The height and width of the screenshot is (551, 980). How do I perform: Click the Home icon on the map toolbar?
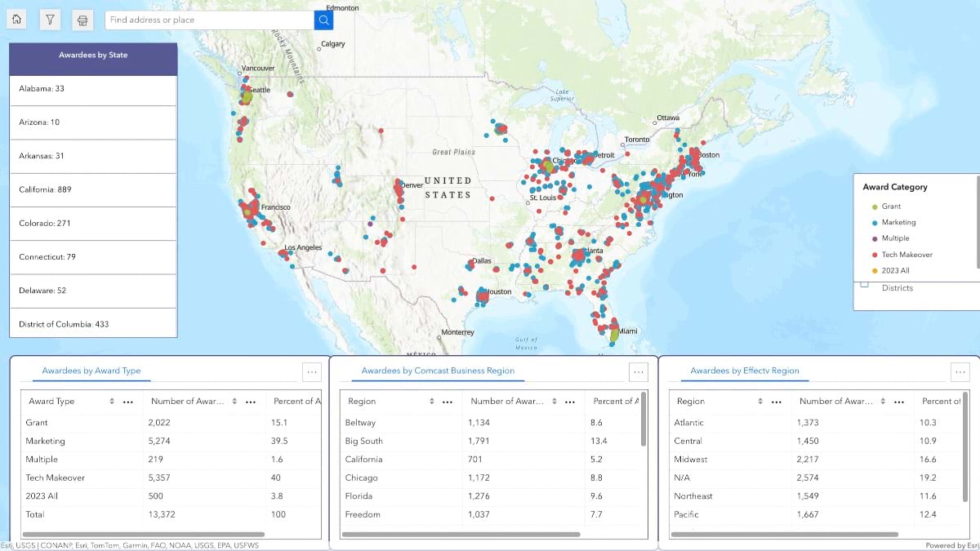point(16,19)
